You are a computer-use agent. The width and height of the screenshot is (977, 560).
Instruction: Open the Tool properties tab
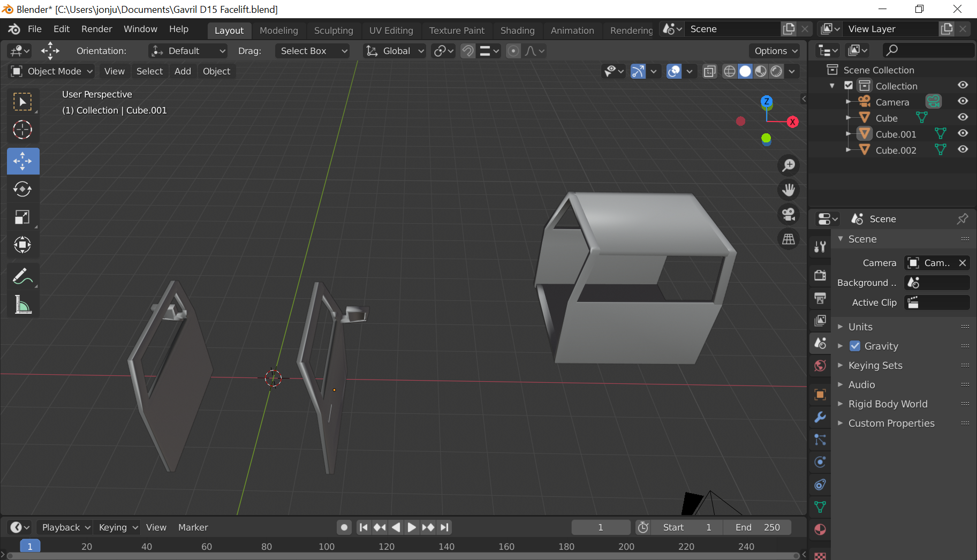pyautogui.click(x=820, y=247)
